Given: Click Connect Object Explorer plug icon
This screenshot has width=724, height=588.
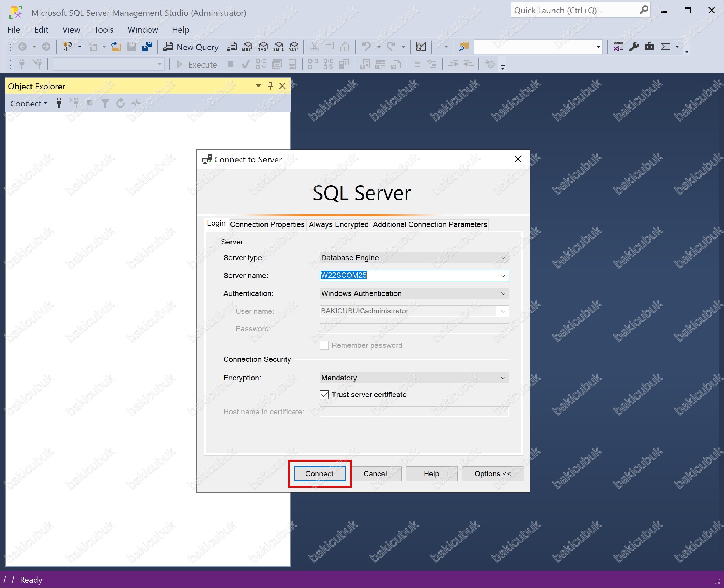Looking at the screenshot, I should pyautogui.click(x=59, y=103).
